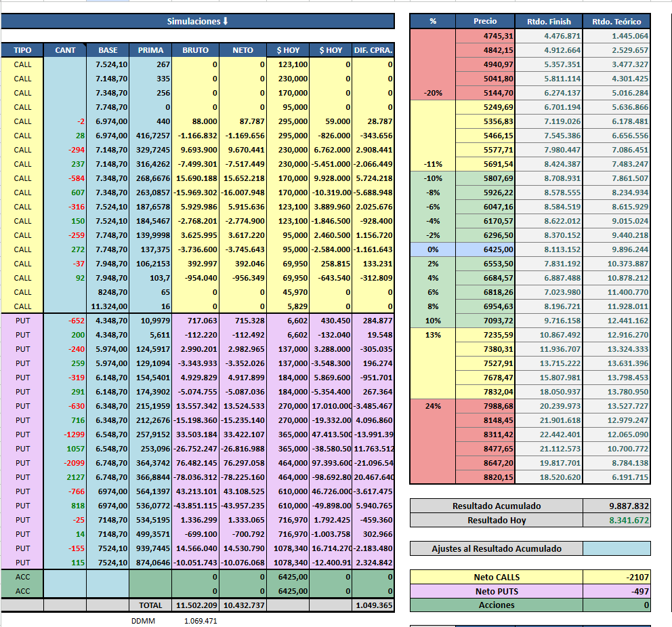Select price 6425,00 in the Precio column

(485, 249)
